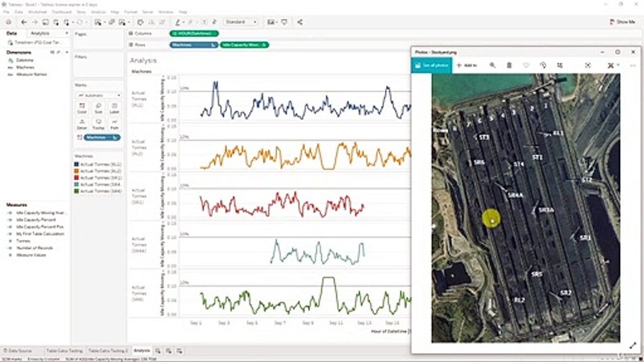Screen dimensions: 644x362
Task: Select the Machines dimension field
Action: tap(25, 67)
